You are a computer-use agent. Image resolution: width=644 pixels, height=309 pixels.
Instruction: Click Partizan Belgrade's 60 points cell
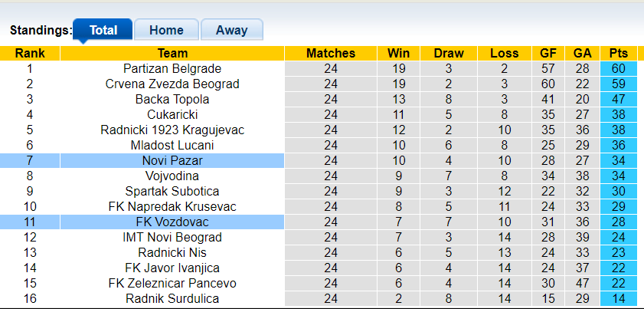[619, 68]
